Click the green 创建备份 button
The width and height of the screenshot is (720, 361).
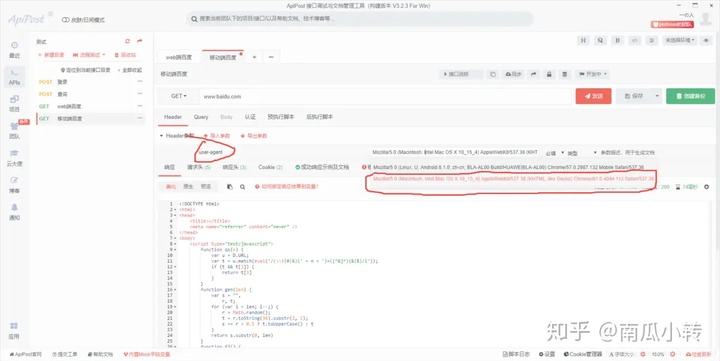[x=691, y=96]
